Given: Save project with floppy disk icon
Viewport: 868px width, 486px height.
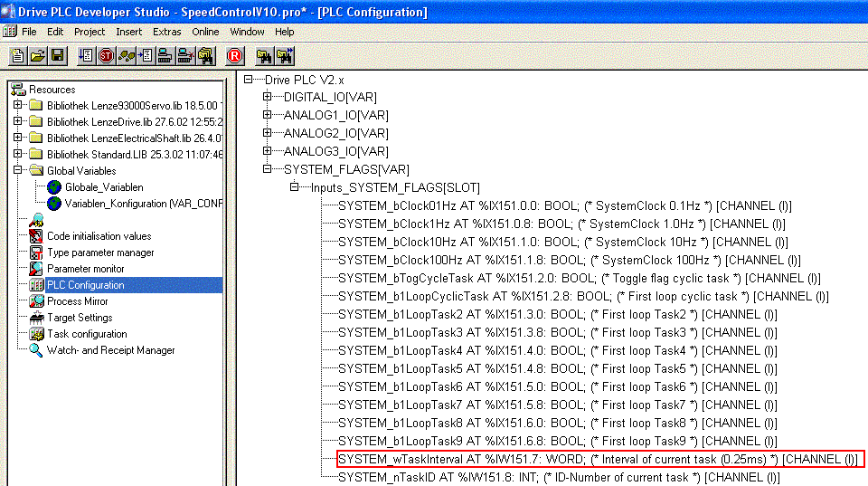Looking at the screenshot, I should click(58, 56).
